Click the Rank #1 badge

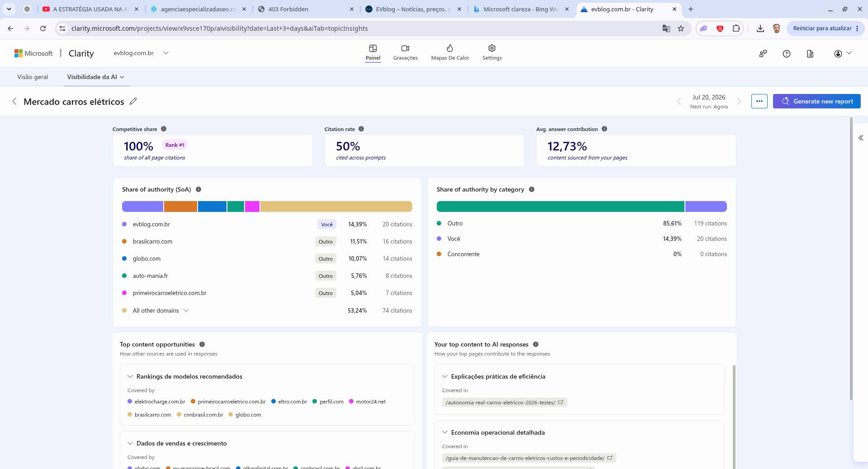coord(175,145)
